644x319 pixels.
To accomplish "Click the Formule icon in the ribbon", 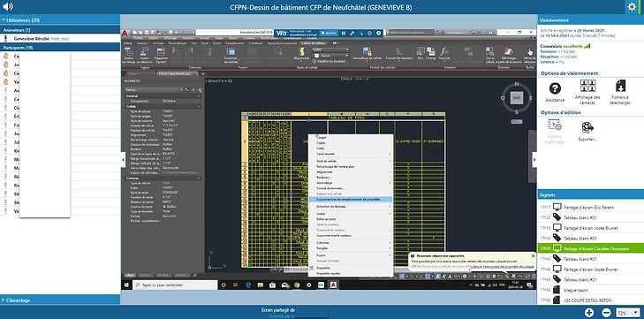I will coord(444,53).
